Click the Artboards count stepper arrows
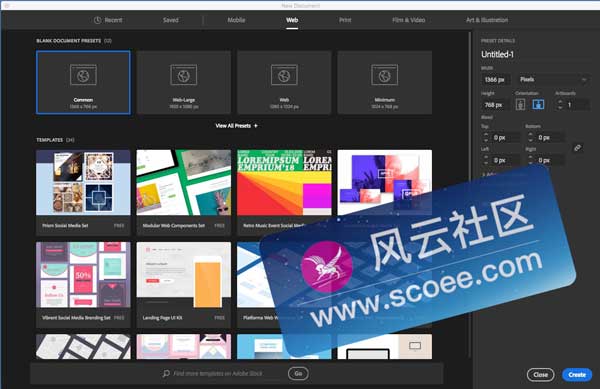The height and width of the screenshot is (389, 600). point(560,104)
